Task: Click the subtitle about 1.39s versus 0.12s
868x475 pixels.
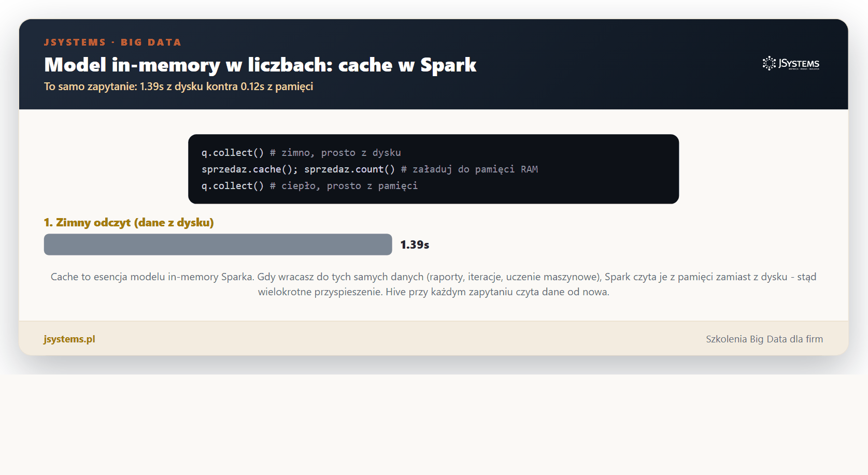Action: (178, 87)
